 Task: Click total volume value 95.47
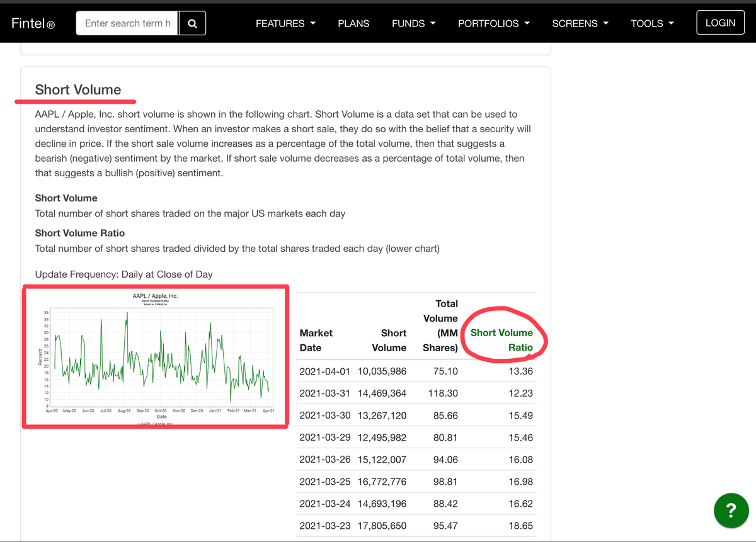(446, 526)
